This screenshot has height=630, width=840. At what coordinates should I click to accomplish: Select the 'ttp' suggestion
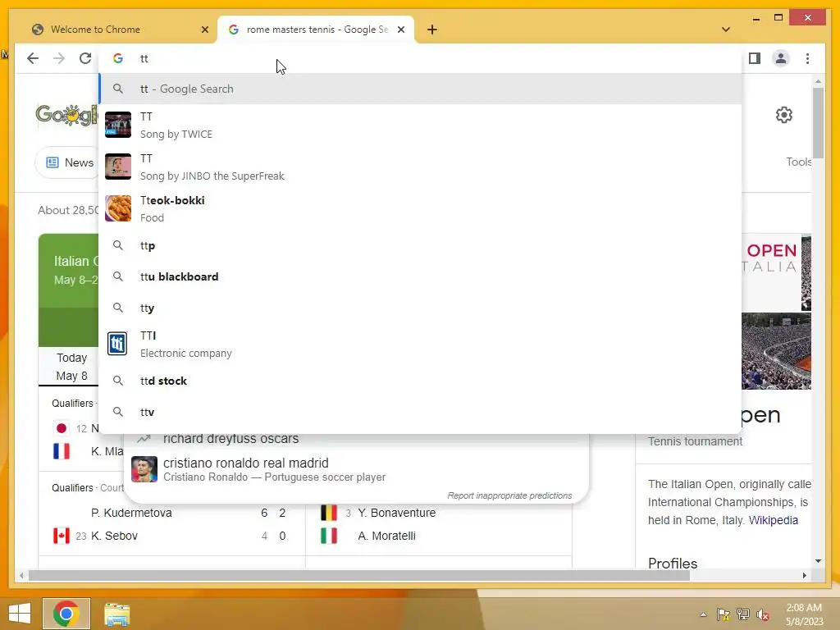point(420,245)
